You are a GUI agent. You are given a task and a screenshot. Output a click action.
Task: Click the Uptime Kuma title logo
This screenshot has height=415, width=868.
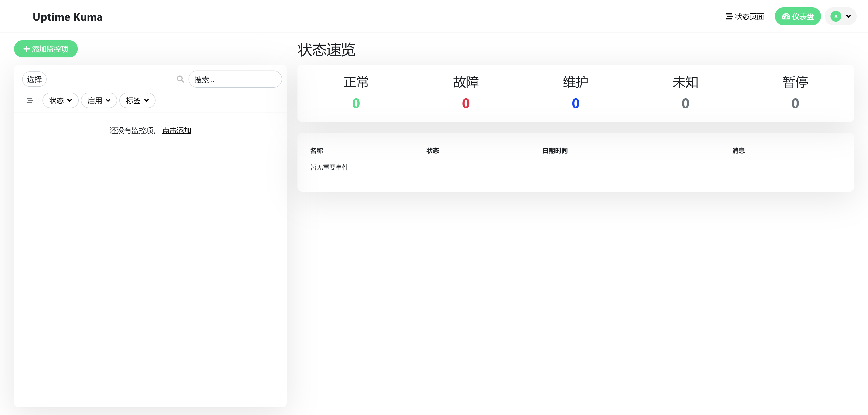pyautogui.click(x=67, y=17)
